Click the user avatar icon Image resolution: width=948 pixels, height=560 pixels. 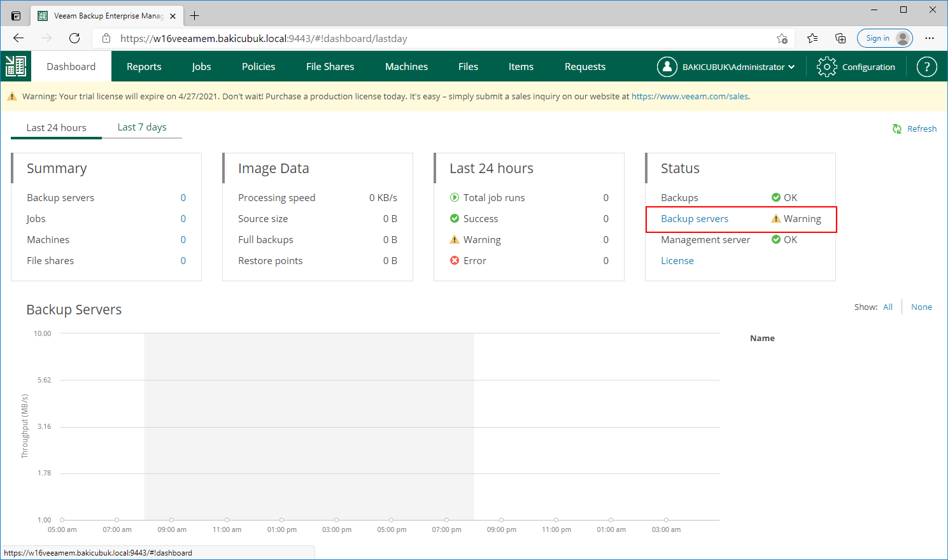point(667,66)
